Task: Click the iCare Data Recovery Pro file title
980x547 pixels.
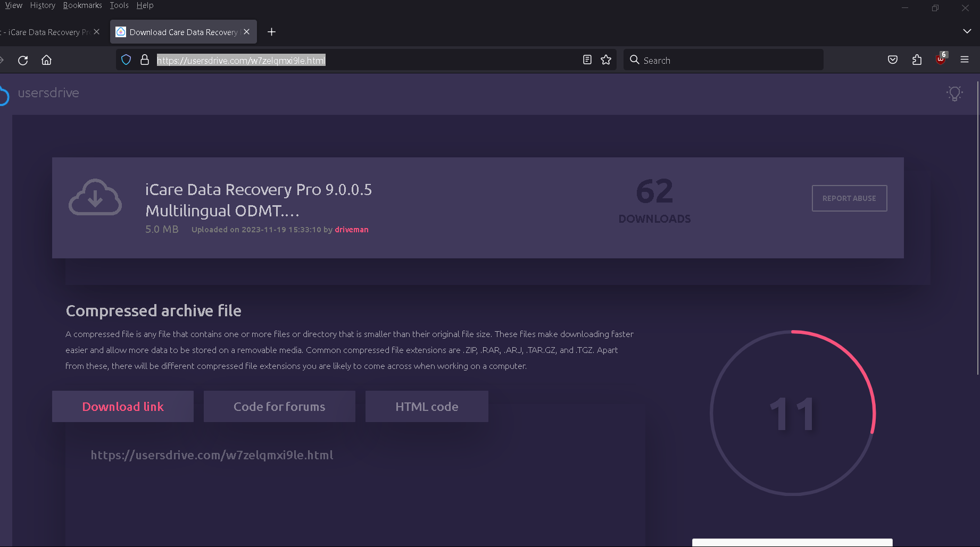Action: pyautogui.click(x=259, y=200)
